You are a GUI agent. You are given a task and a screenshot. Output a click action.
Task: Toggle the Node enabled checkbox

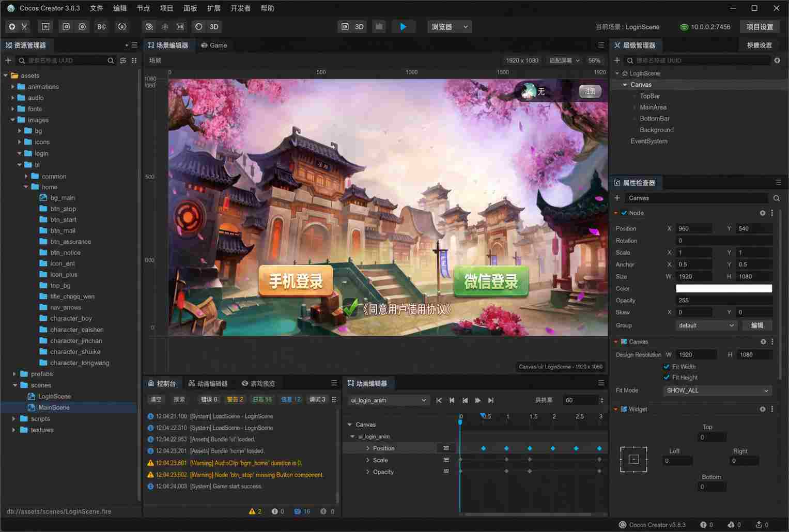click(624, 213)
